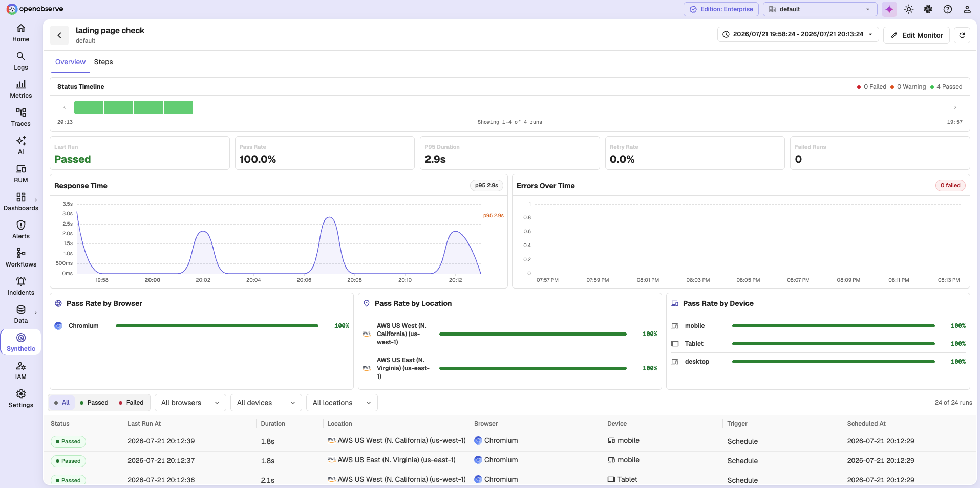Click the p95 2.9s badge
The width and height of the screenshot is (980, 488).
486,186
